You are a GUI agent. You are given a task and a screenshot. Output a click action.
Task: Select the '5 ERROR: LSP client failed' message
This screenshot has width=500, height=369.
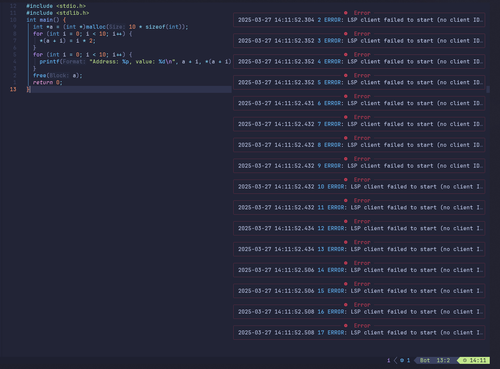pyautogui.click(x=360, y=82)
